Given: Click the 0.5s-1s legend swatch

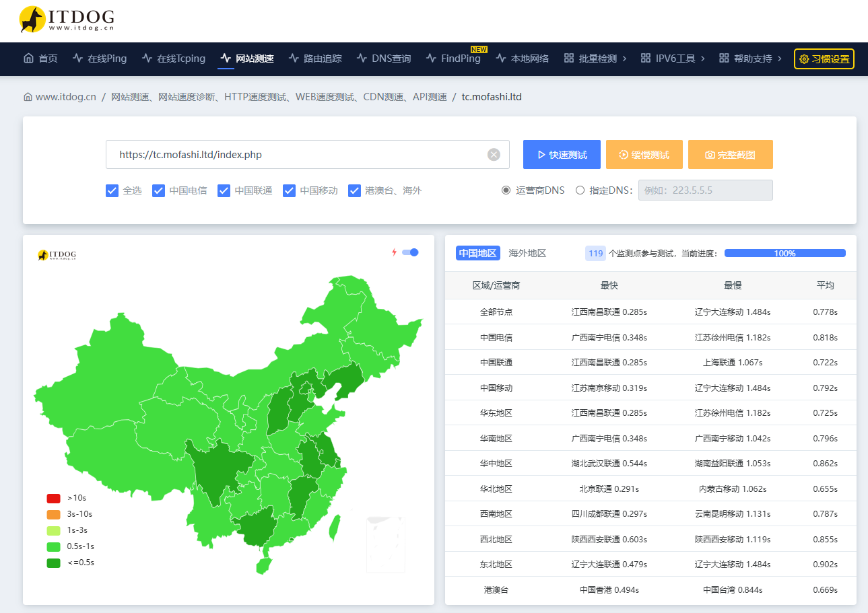Looking at the screenshot, I should (x=53, y=546).
